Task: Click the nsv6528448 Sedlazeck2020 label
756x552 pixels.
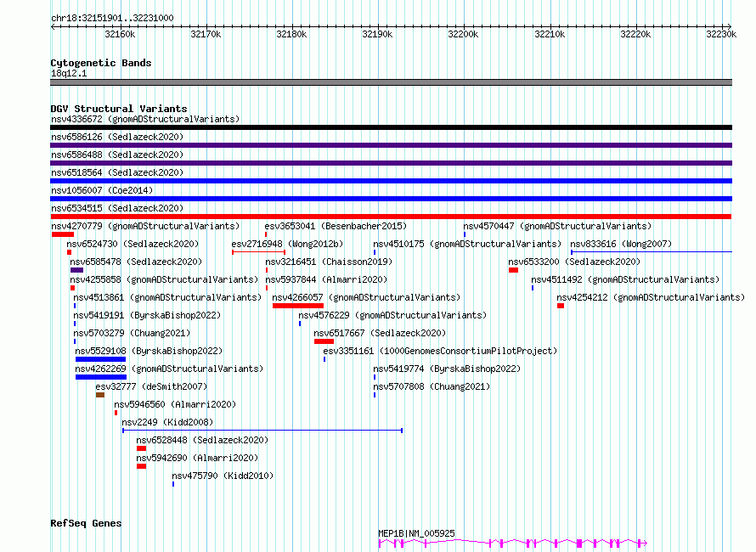Action: 202,440
